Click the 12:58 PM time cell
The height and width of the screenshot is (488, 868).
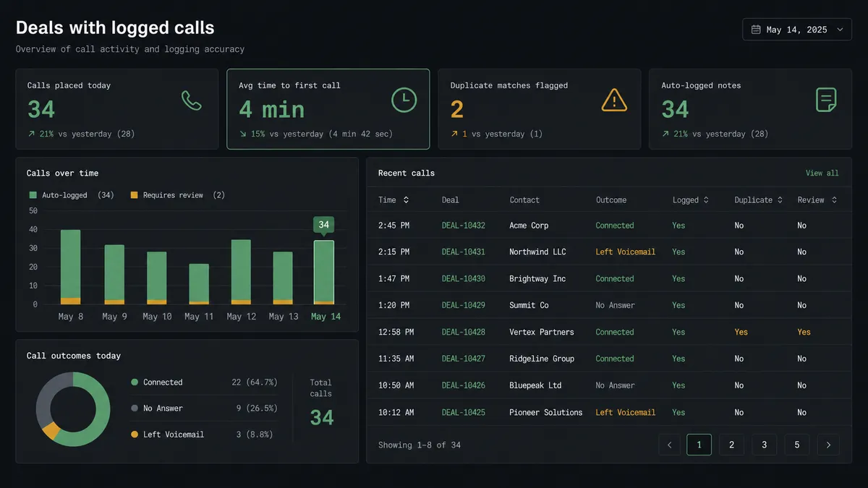tap(396, 332)
